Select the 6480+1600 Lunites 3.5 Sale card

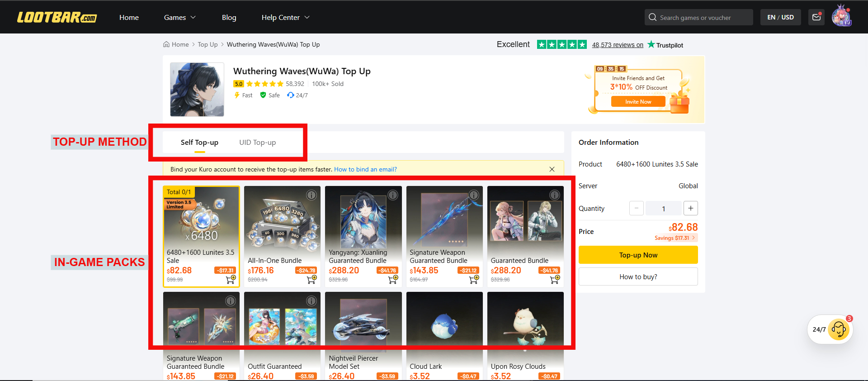(x=201, y=237)
